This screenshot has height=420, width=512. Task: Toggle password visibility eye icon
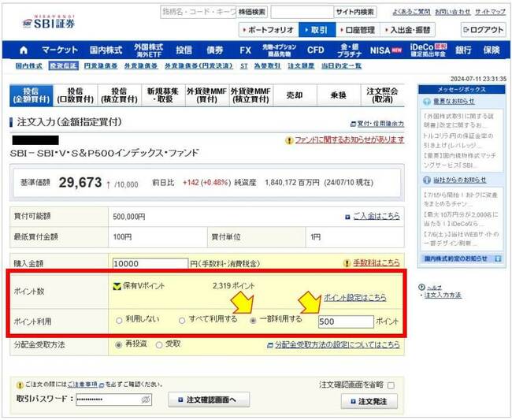pos(146,400)
